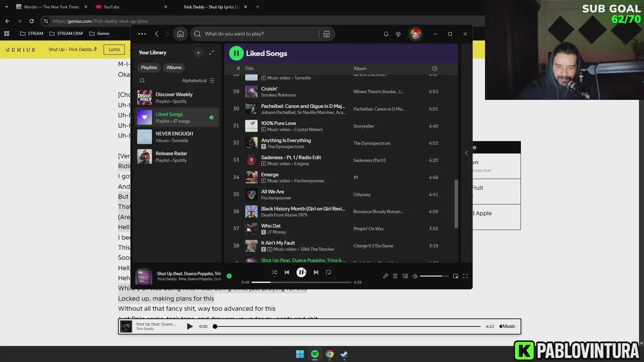Select the Who Dat track
Screen dimensions: 644x362
[x=341, y=228]
